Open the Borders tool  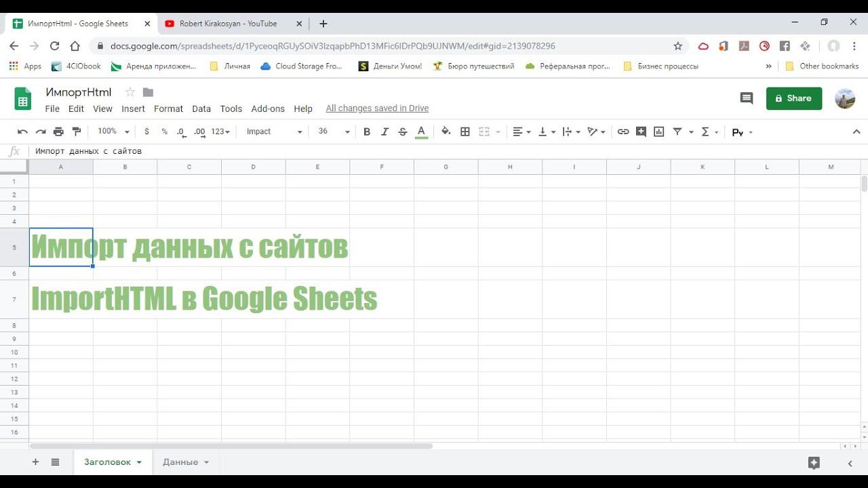coord(465,131)
